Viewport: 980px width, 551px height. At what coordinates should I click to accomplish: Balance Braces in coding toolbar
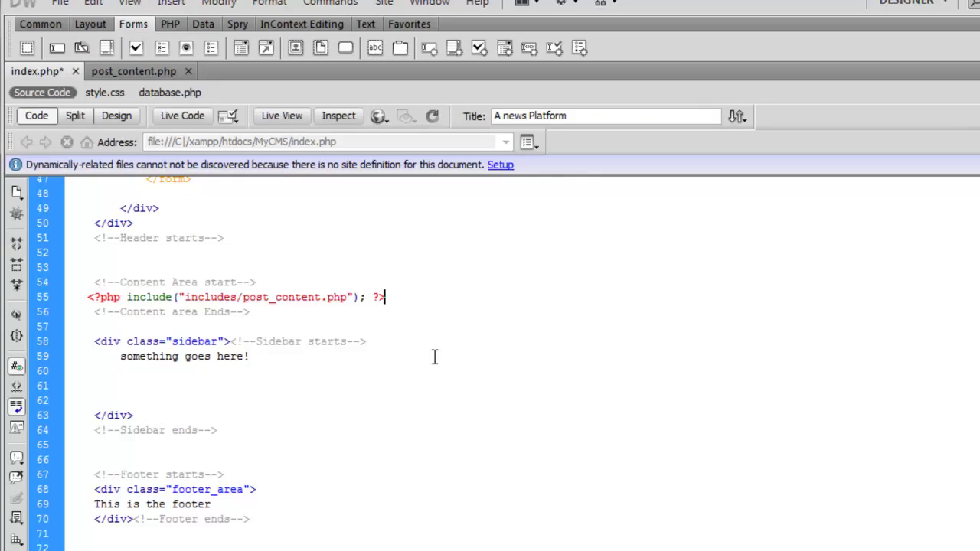click(17, 335)
